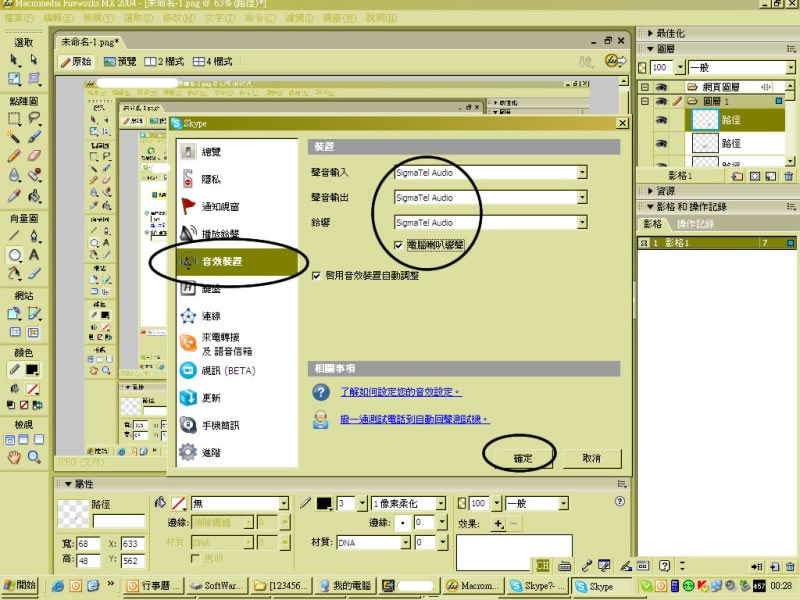The width and height of the screenshot is (800, 600).
Task: Open the 聲音輸入 device dropdown
Action: (582, 173)
